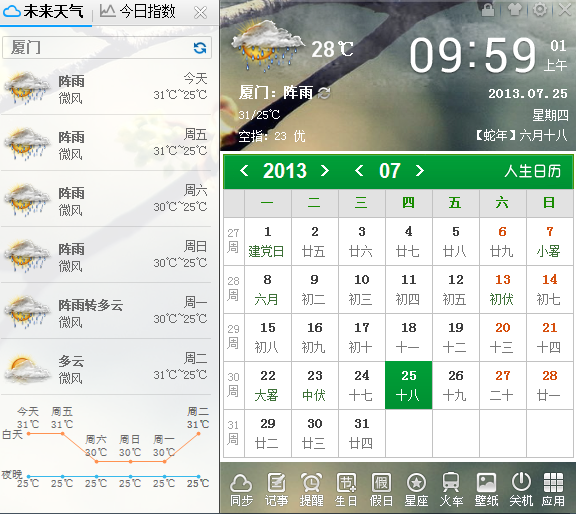Go to next year after 2013
This screenshot has width=576, height=514.
pos(324,170)
